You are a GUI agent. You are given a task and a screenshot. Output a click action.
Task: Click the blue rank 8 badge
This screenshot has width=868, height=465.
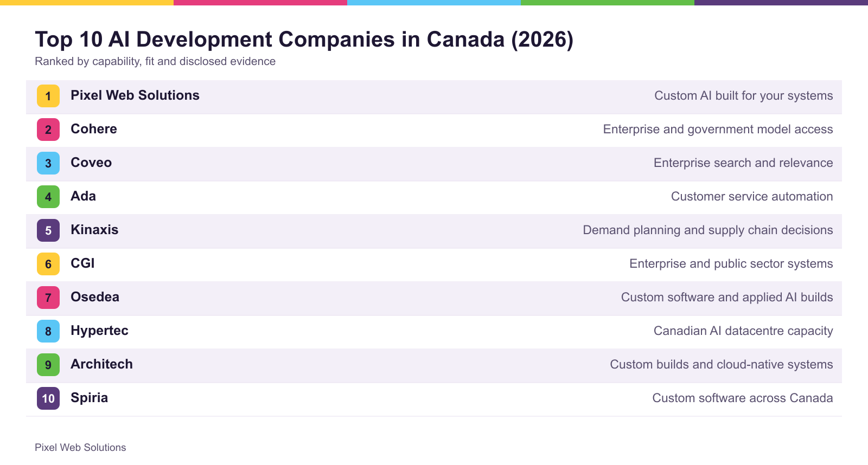(x=48, y=331)
